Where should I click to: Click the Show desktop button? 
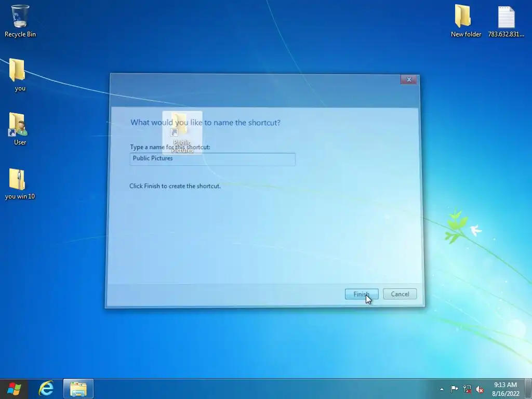[528, 389]
